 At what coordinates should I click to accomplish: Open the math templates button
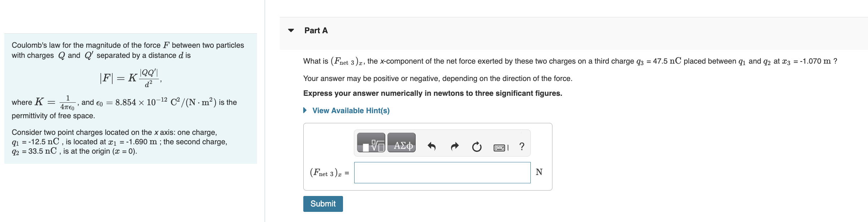[371, 143]
